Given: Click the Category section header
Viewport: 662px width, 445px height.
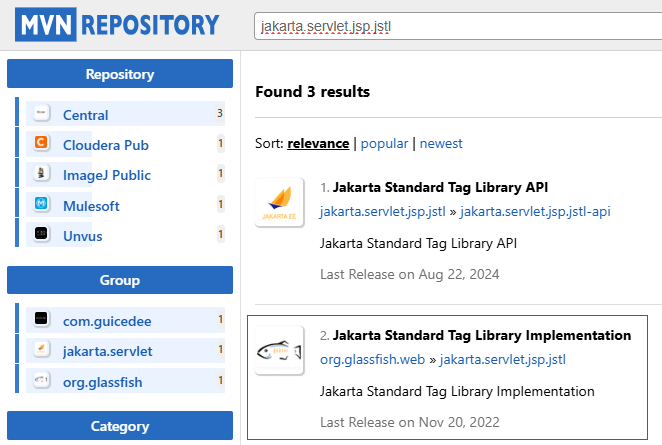Looking at the screenshot, I should point(120,426).
